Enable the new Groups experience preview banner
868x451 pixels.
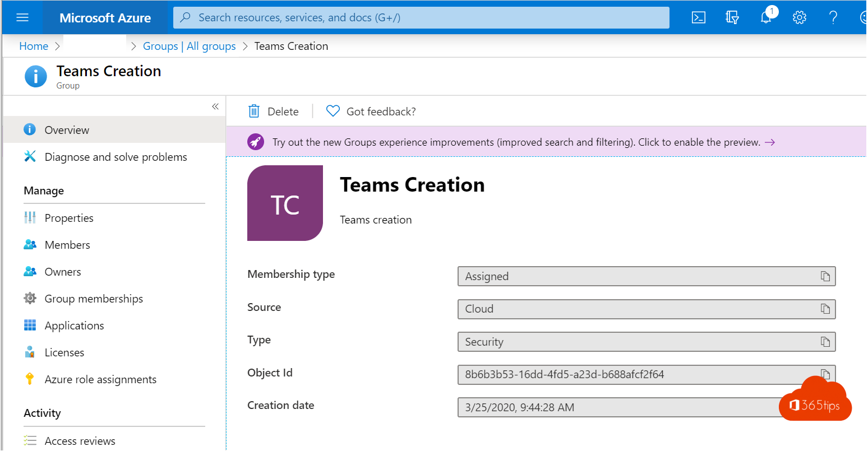[x=516, y=142]
